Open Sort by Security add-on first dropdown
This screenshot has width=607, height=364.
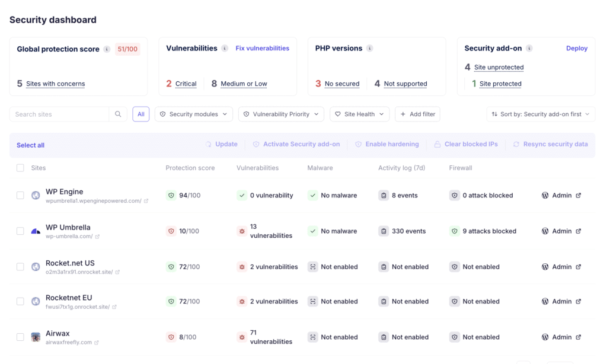tap(541, 114)
